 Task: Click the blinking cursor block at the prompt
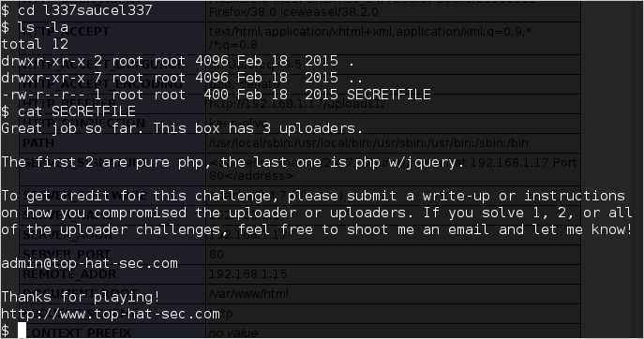click(x=22, y=331)
